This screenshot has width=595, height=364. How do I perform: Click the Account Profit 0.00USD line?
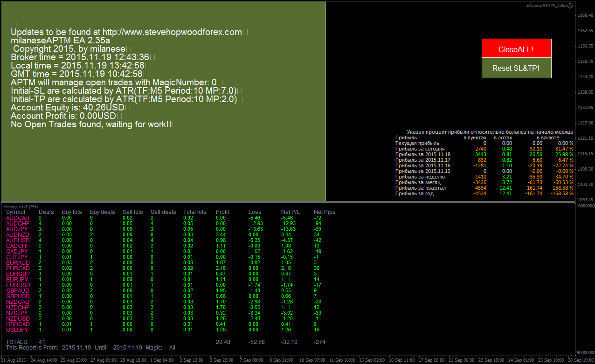[x=63, y=116]
